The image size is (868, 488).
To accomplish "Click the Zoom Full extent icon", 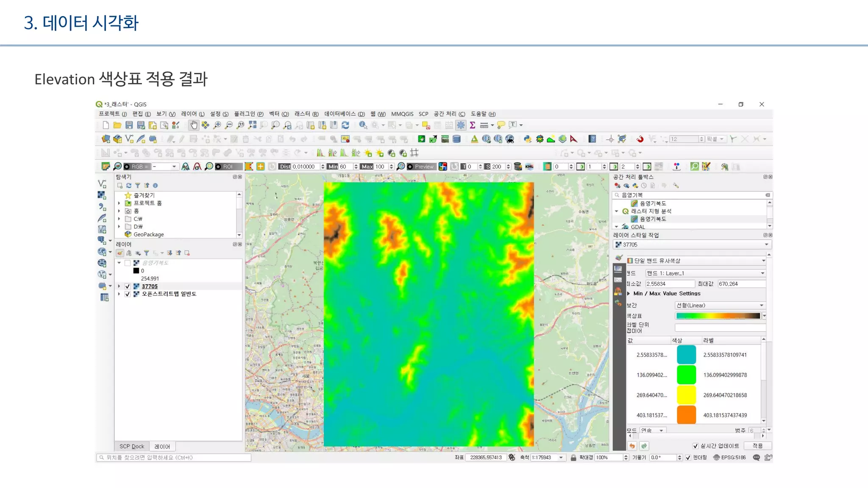I will pos(252,125).
